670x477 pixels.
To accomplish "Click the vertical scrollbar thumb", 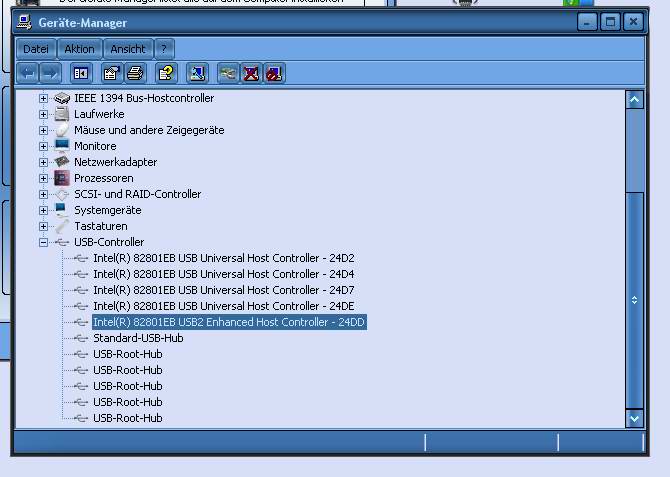I will pos(635,300).
